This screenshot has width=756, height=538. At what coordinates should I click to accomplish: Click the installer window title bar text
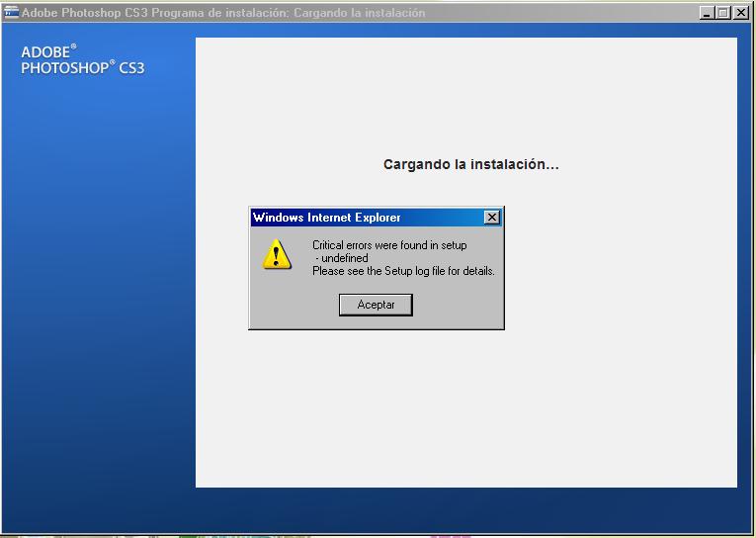[223, 13]
